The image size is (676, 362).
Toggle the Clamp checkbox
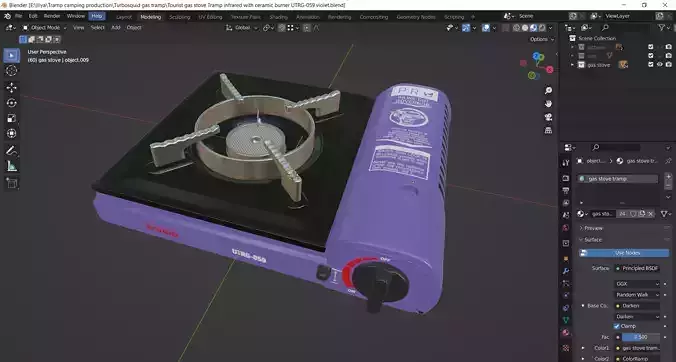[x=617, y=326]
